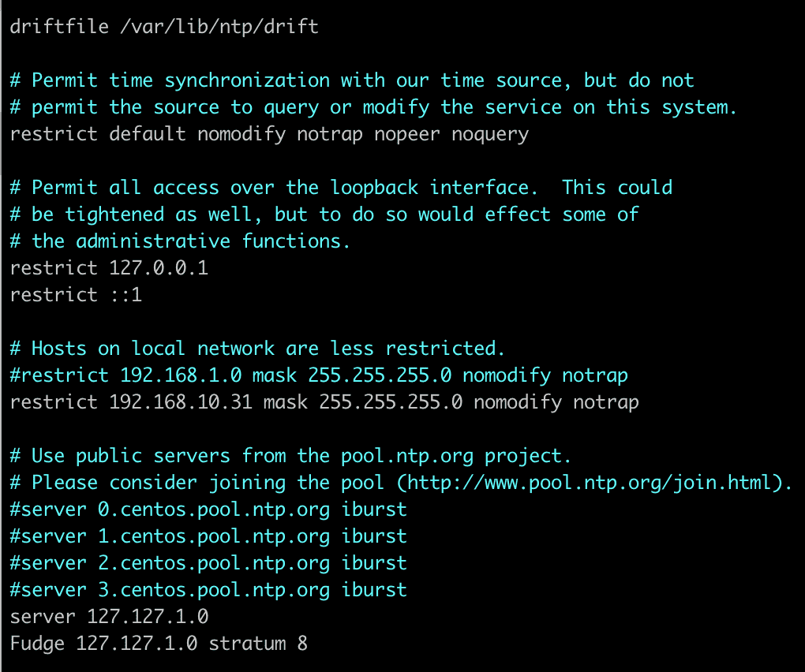Click the commented restrict 192.168.1.0 line
The height and width of the screenshot is (672, 805).
coord(319,375)
